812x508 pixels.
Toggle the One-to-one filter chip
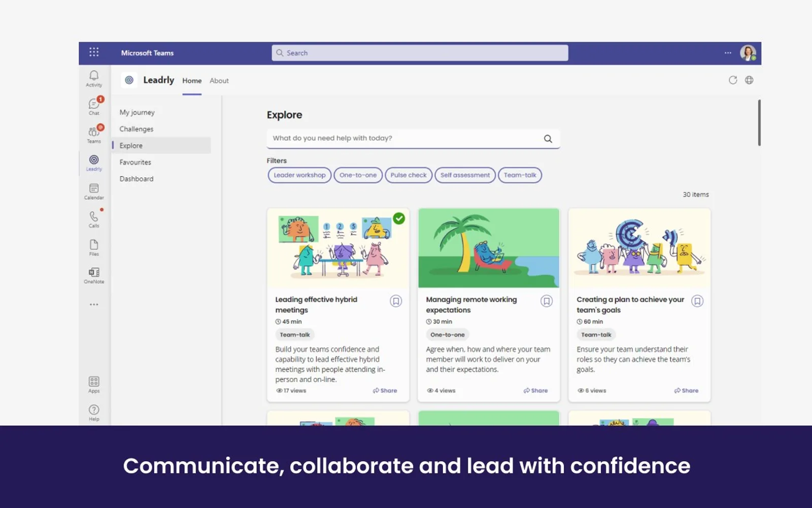pyautogui.click(x=358, y=175)
